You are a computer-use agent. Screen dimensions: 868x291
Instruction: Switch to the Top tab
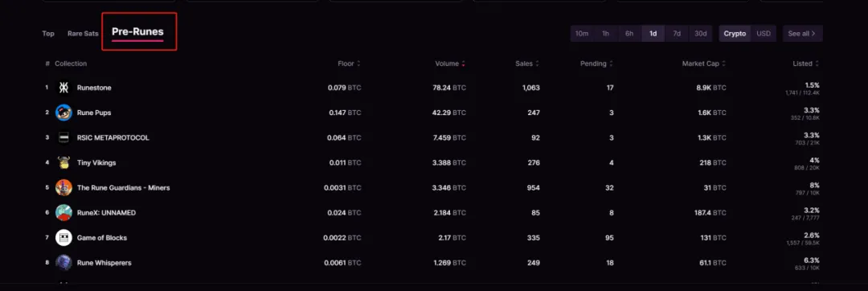[48, 34]
